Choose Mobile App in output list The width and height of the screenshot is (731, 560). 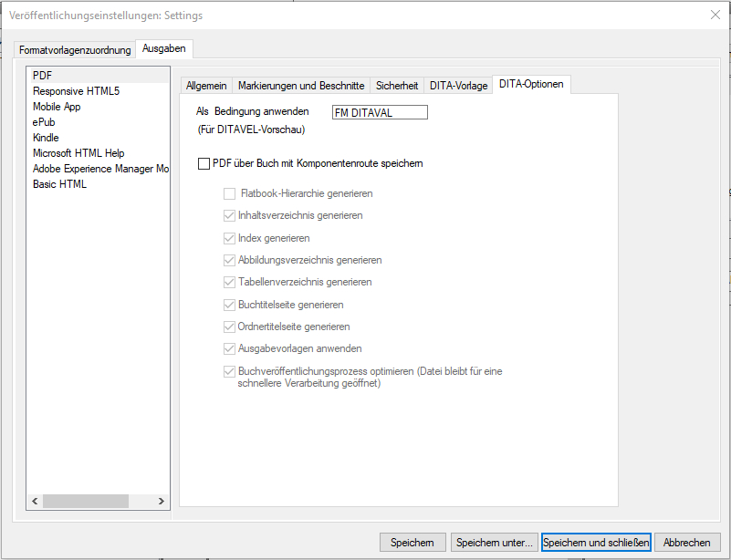[57, 107]
